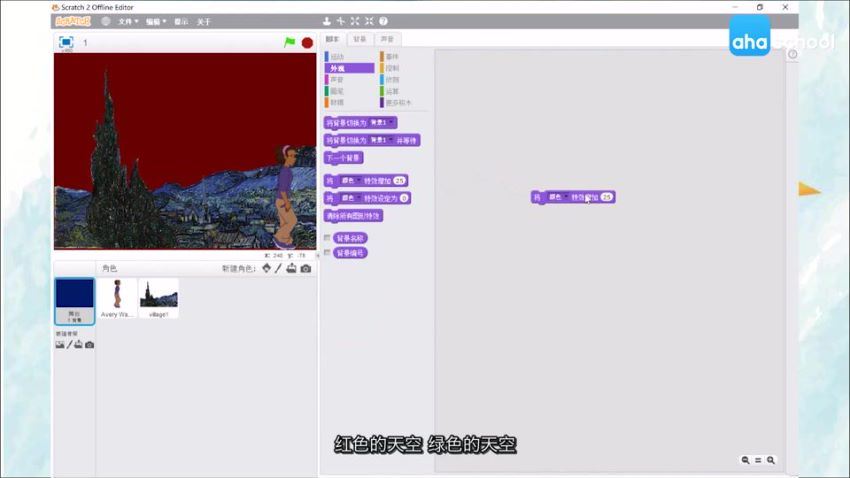Upload backdrop from file icon
This screenshot has height=478, width=850.
pyautogui.click(x=79, y=345)
